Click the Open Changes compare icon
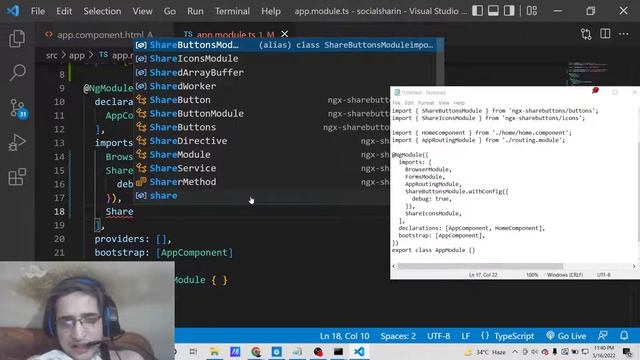This screenshot has height=360, width=640. (586, 34)
